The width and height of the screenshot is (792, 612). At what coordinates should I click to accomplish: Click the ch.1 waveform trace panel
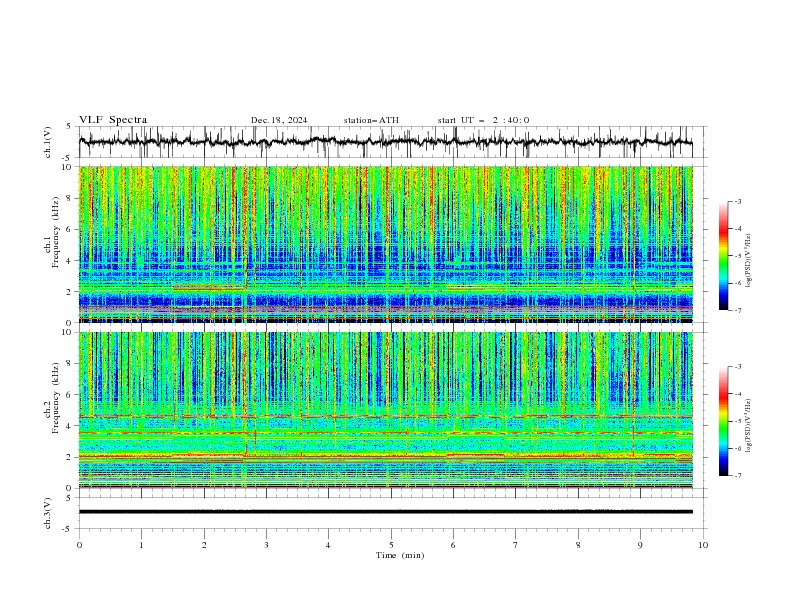coord(393,142)
